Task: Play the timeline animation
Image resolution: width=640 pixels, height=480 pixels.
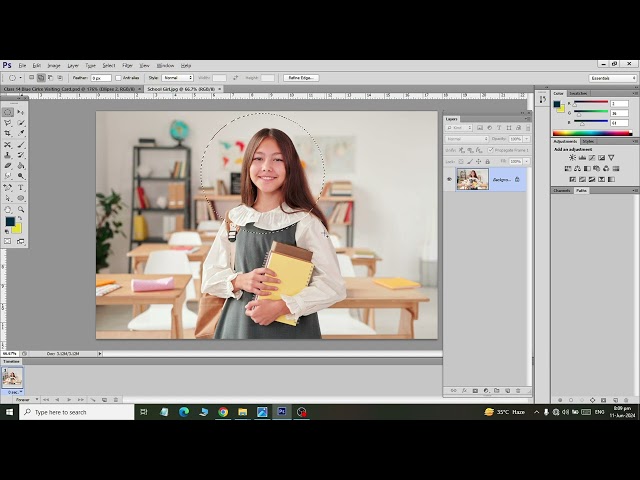Action: click(x=69, y=400)
